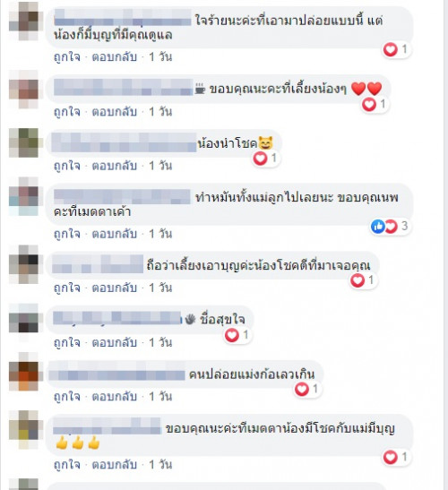Click heart reaction on น้องนำโชค comment
This screenshot has height=490, width=448.
(266, 159)
